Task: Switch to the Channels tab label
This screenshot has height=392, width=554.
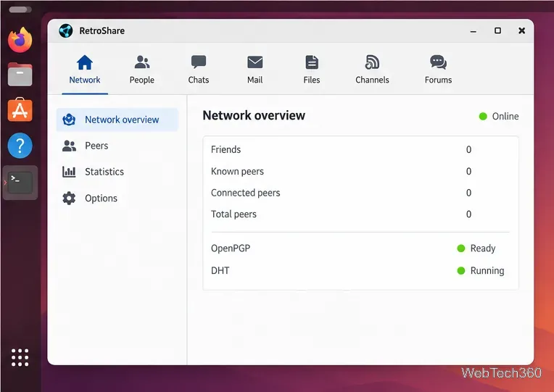Action: (372, 80)
